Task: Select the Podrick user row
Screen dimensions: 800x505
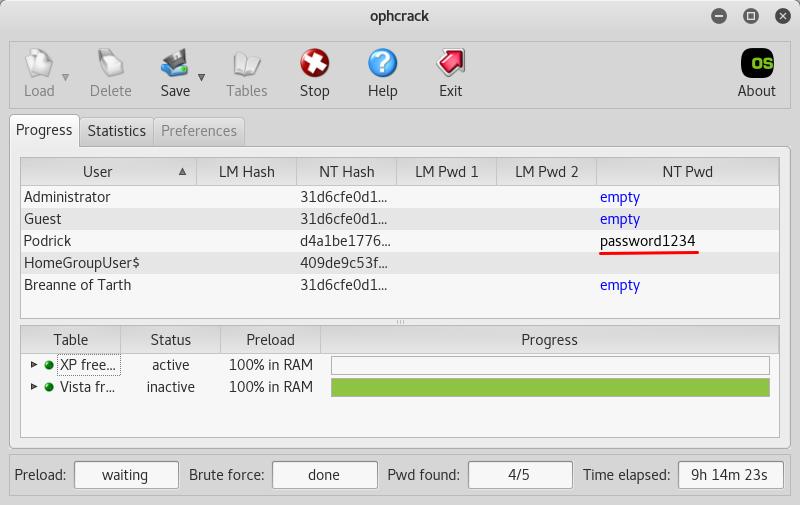Action: [400, 241]
